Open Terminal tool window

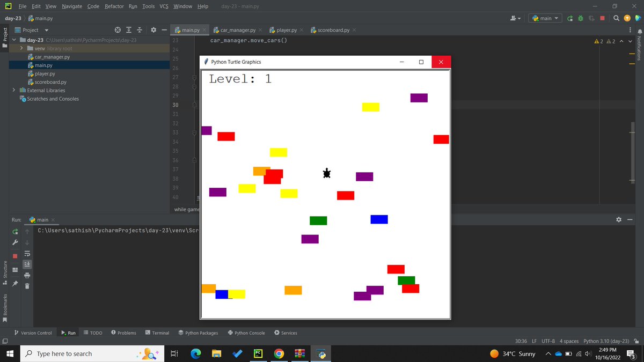click(x=157, y=333)
